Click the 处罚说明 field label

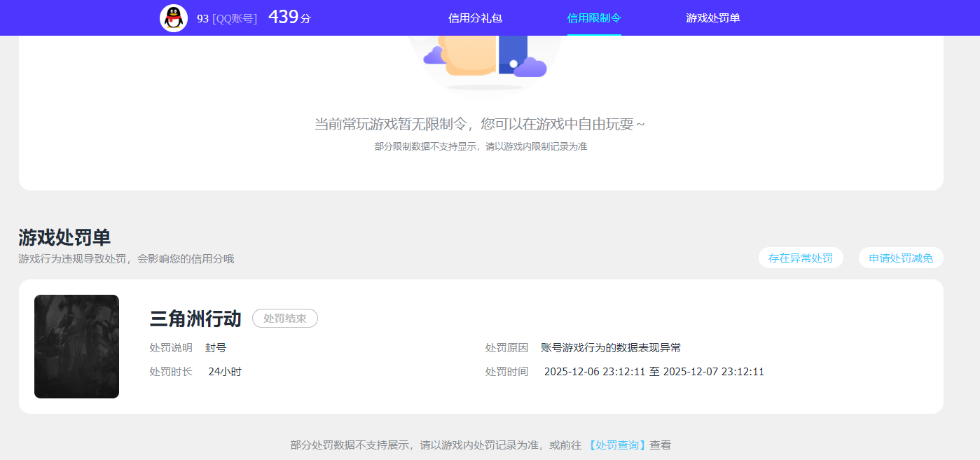(171, 347)
